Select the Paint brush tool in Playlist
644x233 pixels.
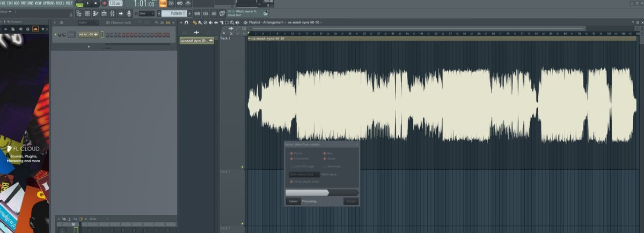(200, 22)
